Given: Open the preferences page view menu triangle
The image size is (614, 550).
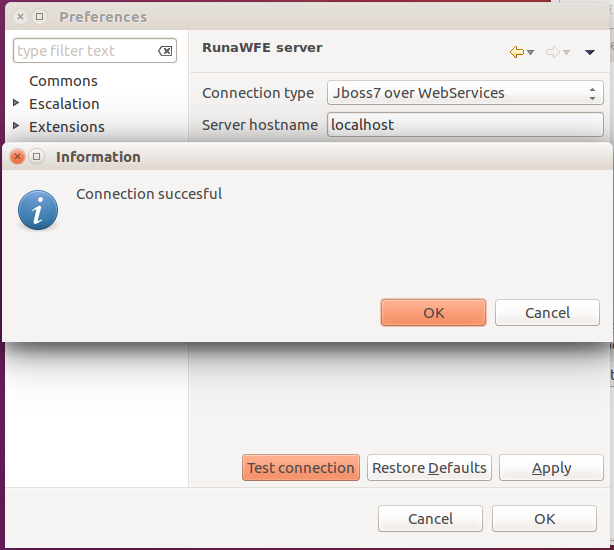Looking at the screenshot, I should click(x=590, y=52).
